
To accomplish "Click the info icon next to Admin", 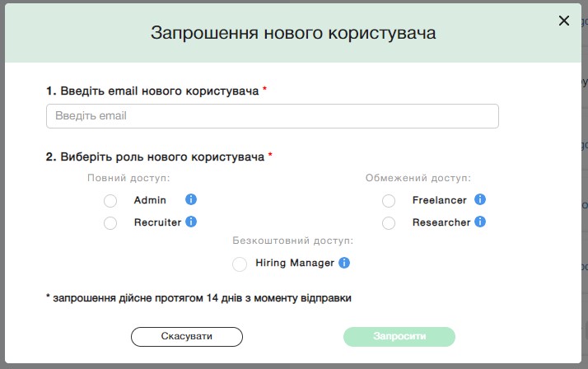I will (191, 199).
